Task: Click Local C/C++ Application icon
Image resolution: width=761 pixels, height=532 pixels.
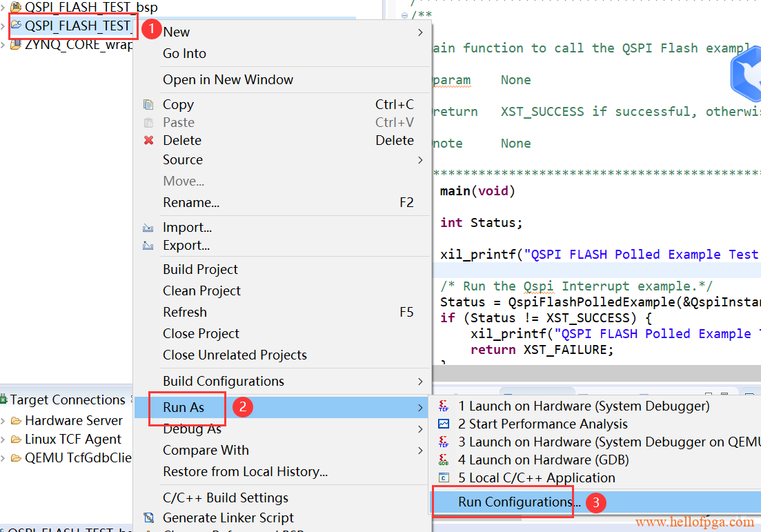Action: click(444, 478)
